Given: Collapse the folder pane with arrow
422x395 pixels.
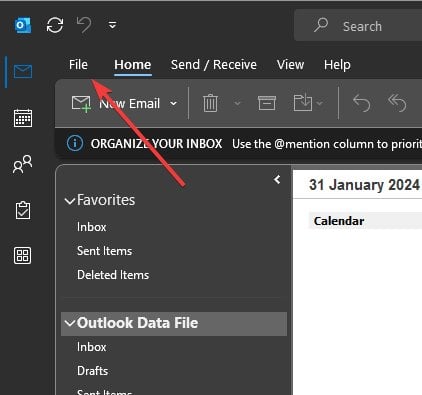Looking at the screenshot, I should (x=277, y=180).
